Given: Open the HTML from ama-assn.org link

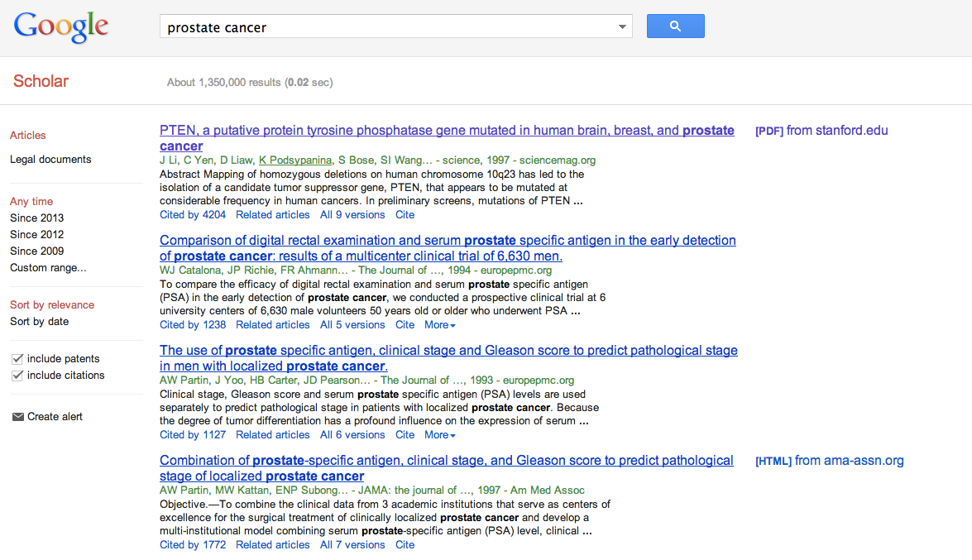Looking at the screenshot, I should (830, 461).
